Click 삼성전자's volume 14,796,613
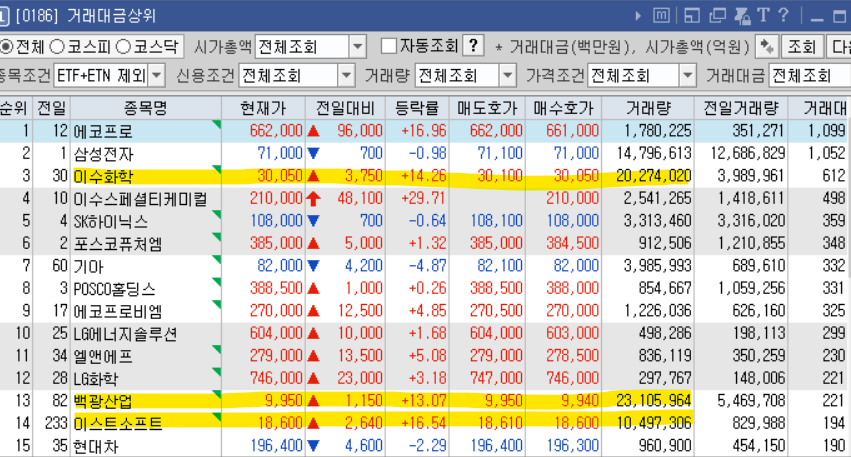Viewport: 851px width, 457px height. click(x=653, y=153)
